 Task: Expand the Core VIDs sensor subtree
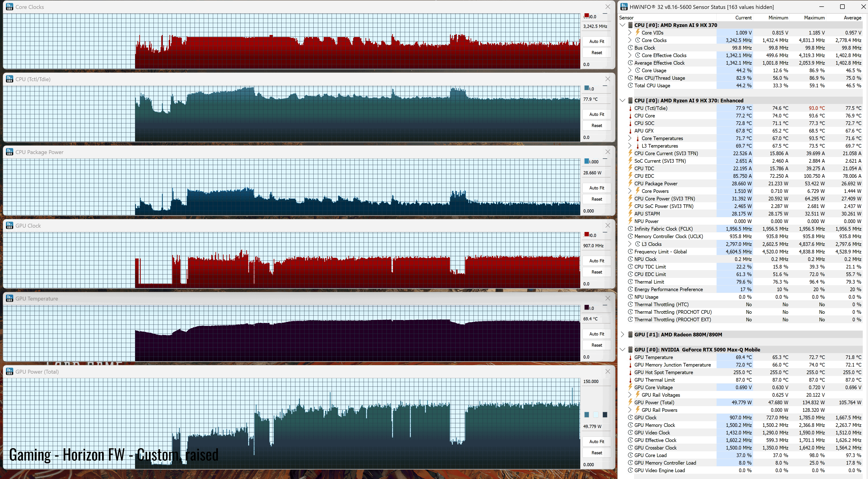(630, 33)
